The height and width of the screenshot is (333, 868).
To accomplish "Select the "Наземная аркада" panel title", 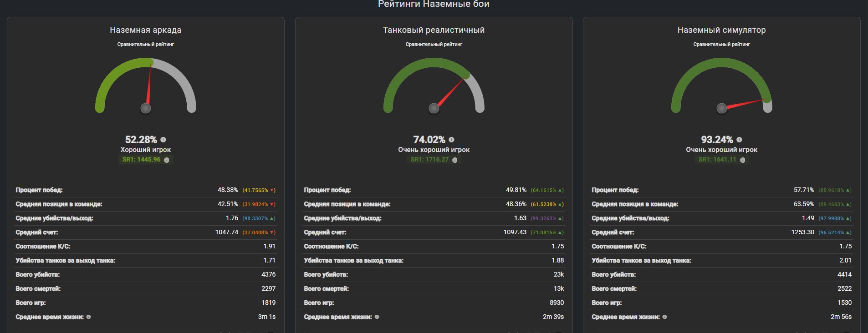I will pyautogui.click(x=145, y=30).
